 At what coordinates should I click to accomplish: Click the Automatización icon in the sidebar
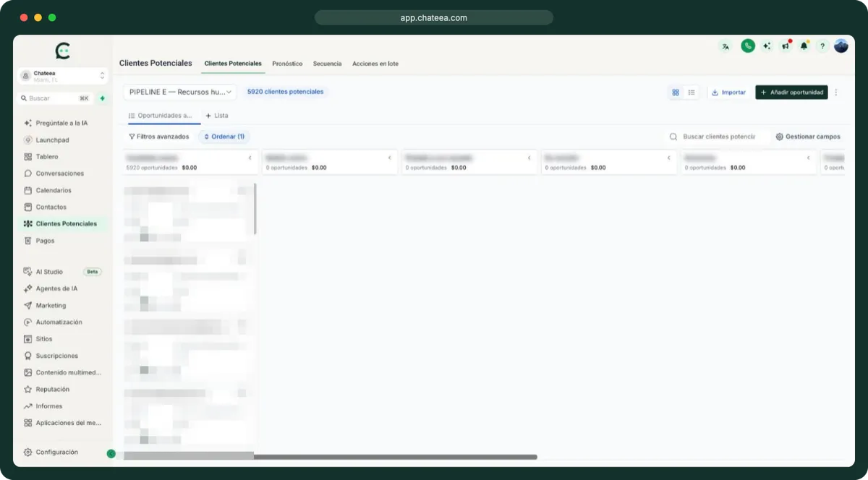click(28, 322)
